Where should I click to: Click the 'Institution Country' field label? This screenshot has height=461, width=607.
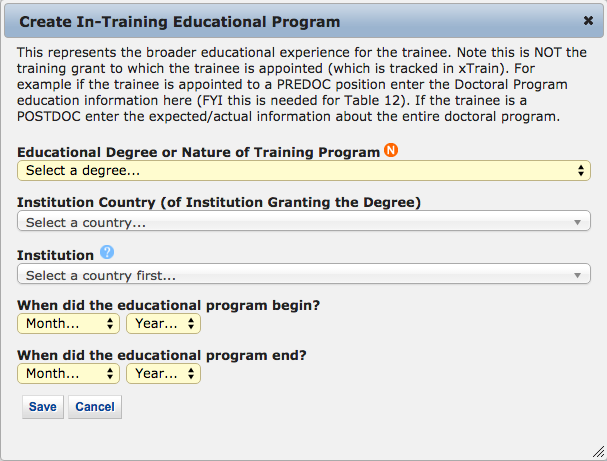click(218, 203)
